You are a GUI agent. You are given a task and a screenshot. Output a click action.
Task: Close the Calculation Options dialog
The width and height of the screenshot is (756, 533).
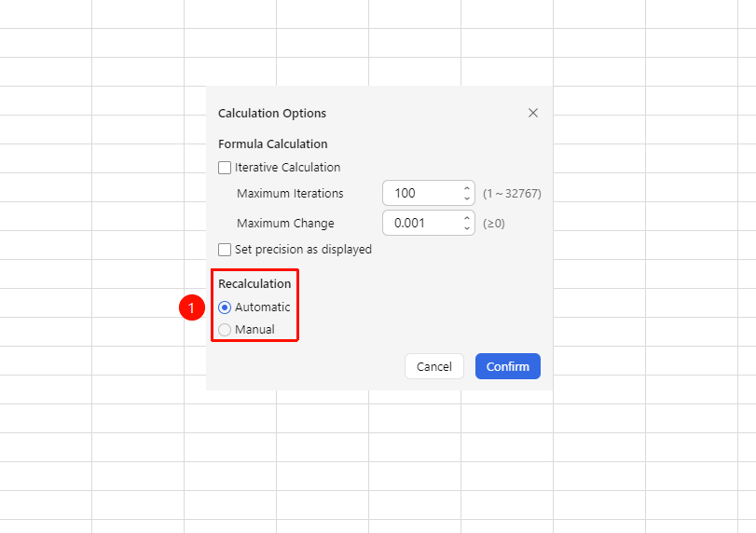(x=533, y=113)
